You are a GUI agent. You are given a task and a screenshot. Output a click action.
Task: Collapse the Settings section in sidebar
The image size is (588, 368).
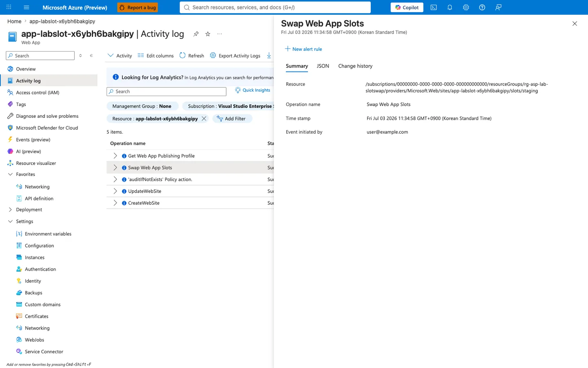[x=10, y=222]
